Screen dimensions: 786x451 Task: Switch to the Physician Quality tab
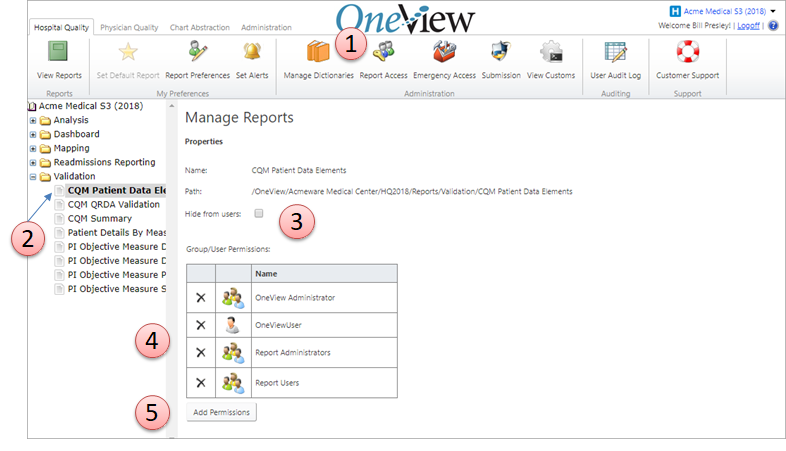(133, 27)
